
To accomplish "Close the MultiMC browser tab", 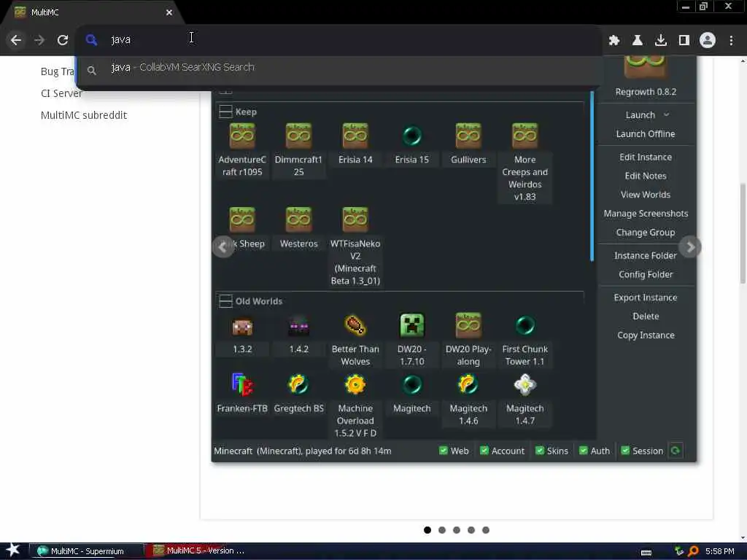I will tap(169, 12).
